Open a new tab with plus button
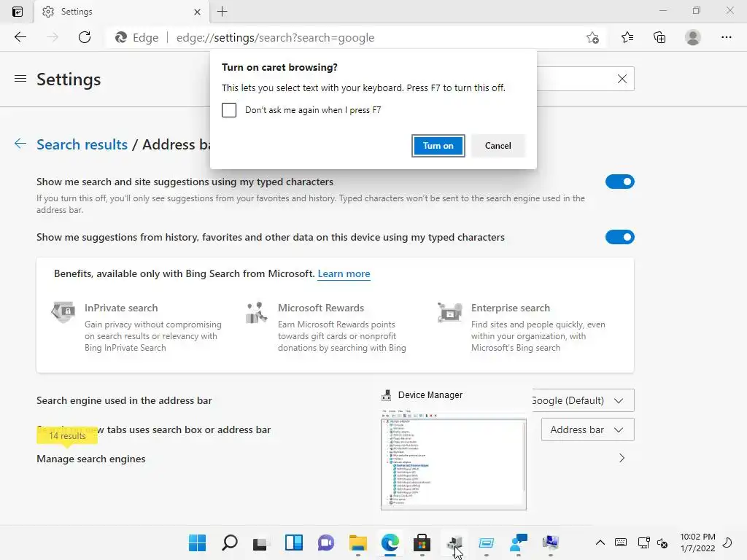The image size is (747, 560). pyautogui.click(x=222, y=12)
